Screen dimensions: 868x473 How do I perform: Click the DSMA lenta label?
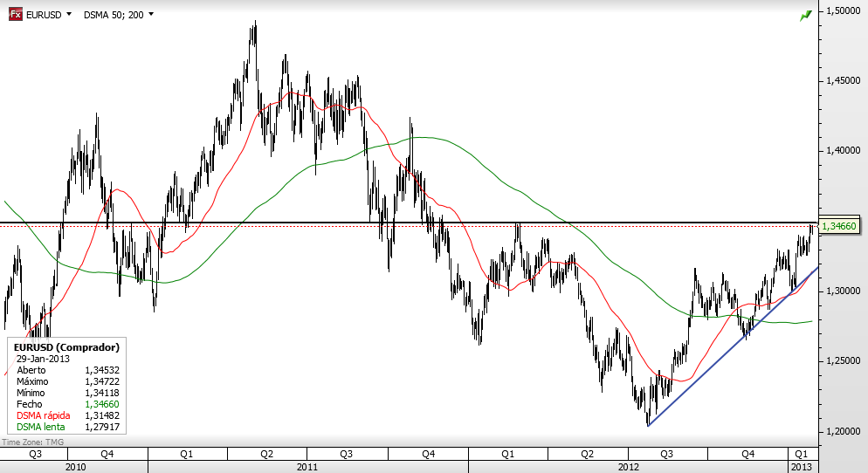40,427
